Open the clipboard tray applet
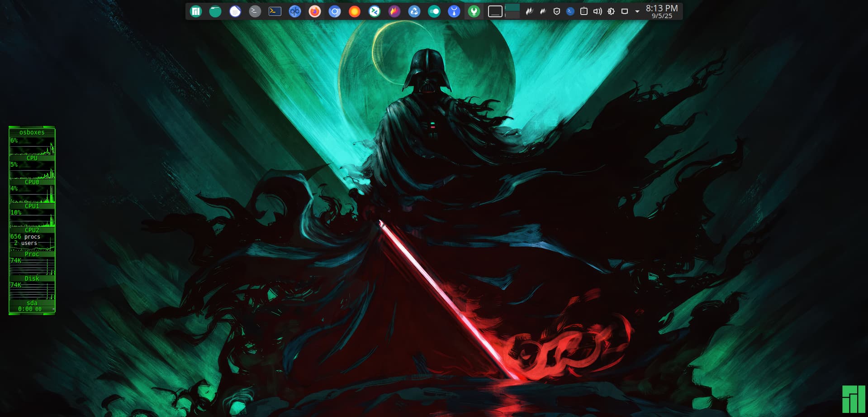 coord(584,11)
